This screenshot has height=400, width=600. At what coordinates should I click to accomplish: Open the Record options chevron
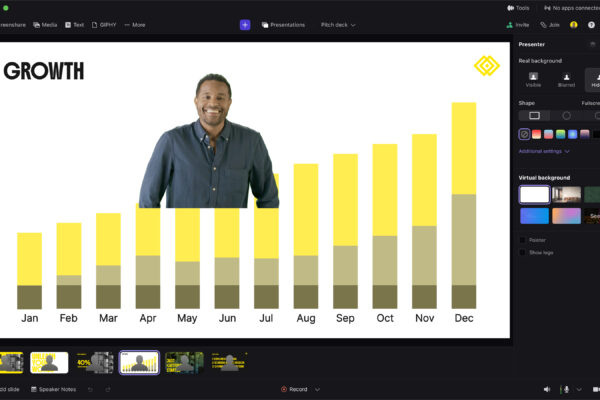click(317, 389)
